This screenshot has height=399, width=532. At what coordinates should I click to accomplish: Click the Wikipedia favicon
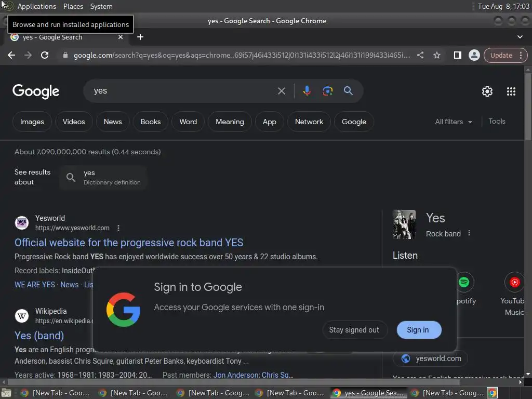pyautogui.click(x=22, y=316)
